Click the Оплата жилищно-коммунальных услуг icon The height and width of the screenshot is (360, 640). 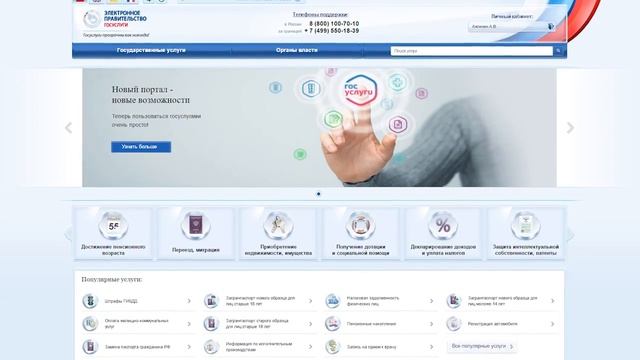coord(90,324)
